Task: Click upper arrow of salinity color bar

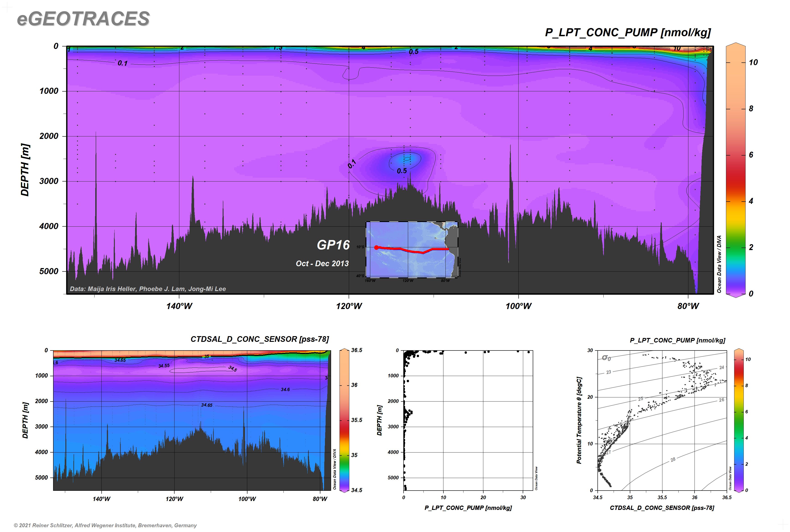Action: tap(344, 349)
